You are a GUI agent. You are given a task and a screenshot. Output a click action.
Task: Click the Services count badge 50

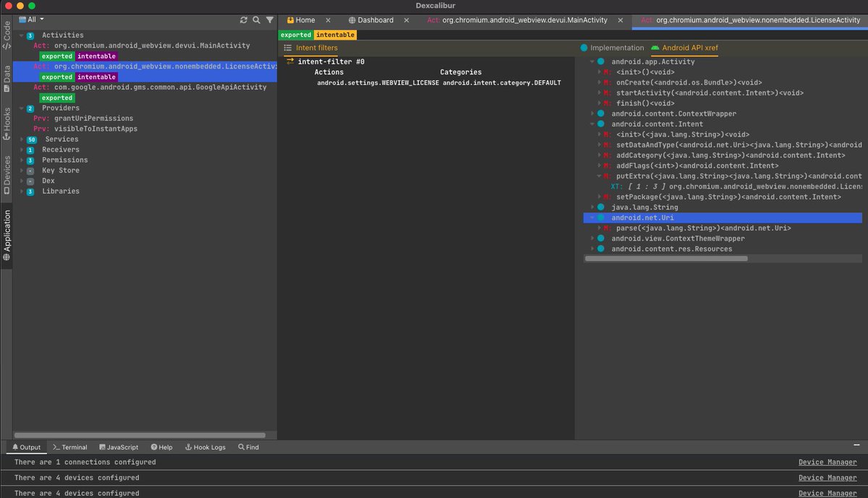[x=31, y=139]
